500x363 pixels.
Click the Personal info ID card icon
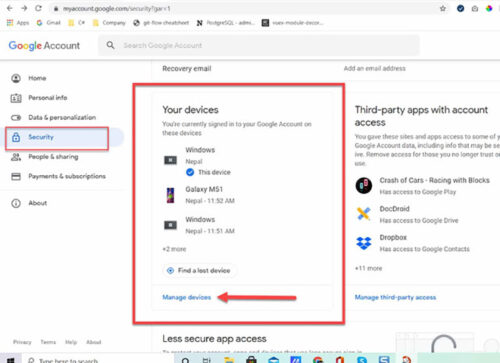point(16,98)
